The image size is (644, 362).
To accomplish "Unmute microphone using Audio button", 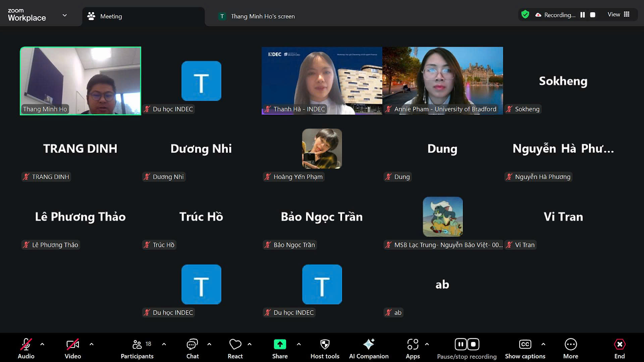I will point(26,349).
